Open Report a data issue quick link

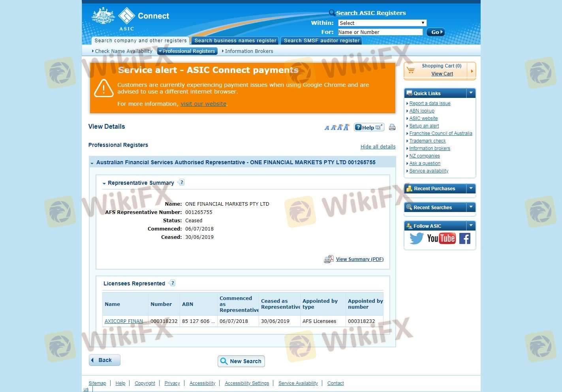(430, 103)
